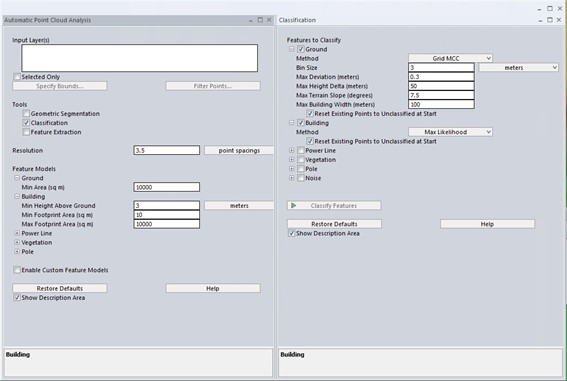This screenshot has height=381, width=567.
Task: Expand Power Line in Features to Classify
Action: 291,150
